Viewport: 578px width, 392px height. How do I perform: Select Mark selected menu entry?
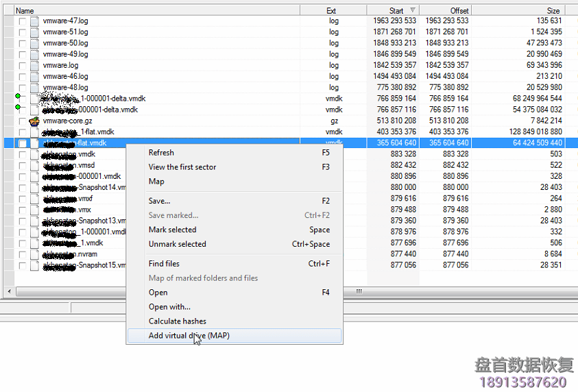click(x=234, y=230)
